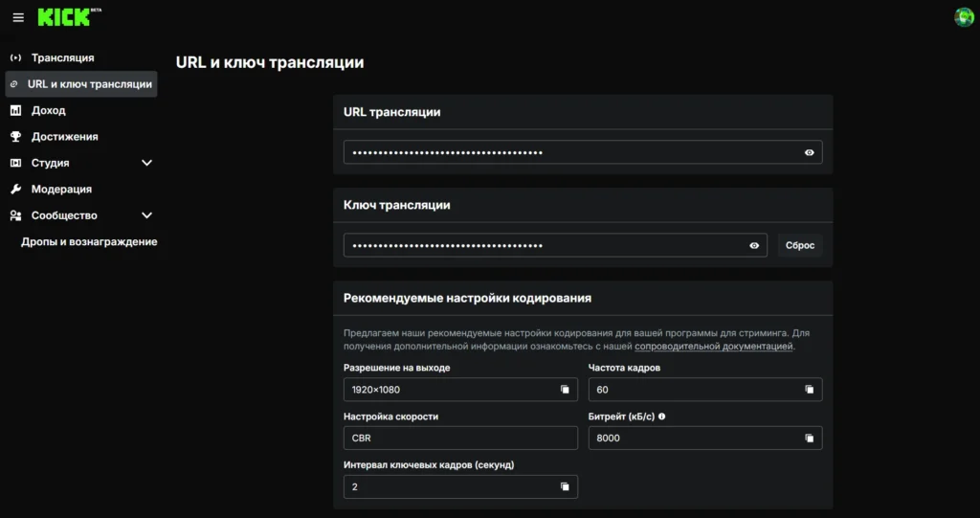
Task: Click the Студия label in sidebar
Action: coord(50,163)
